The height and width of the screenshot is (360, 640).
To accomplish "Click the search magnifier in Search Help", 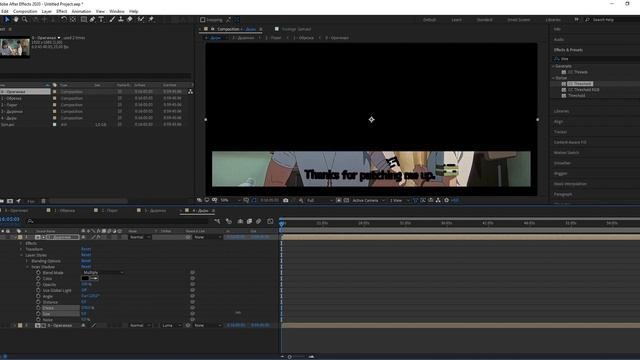I will pyautogui.click(x=587, y=20).
